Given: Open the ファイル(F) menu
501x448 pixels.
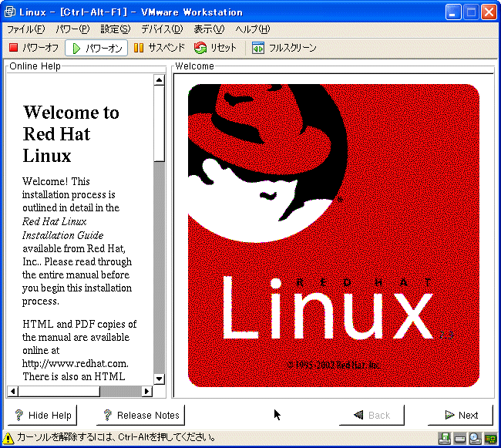Looking at the screenshot, I should (26, 29).
